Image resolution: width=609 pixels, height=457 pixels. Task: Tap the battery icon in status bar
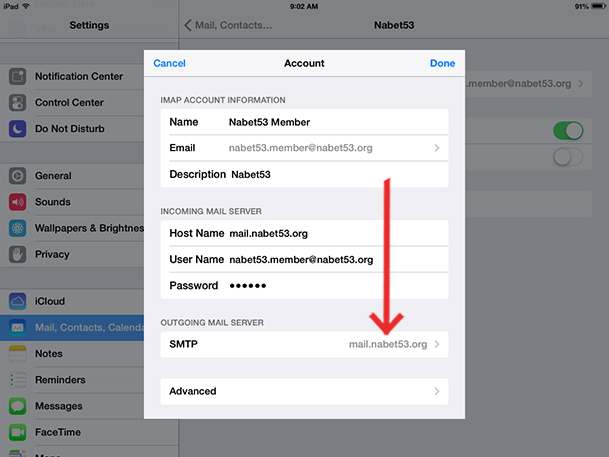(599, 6)
